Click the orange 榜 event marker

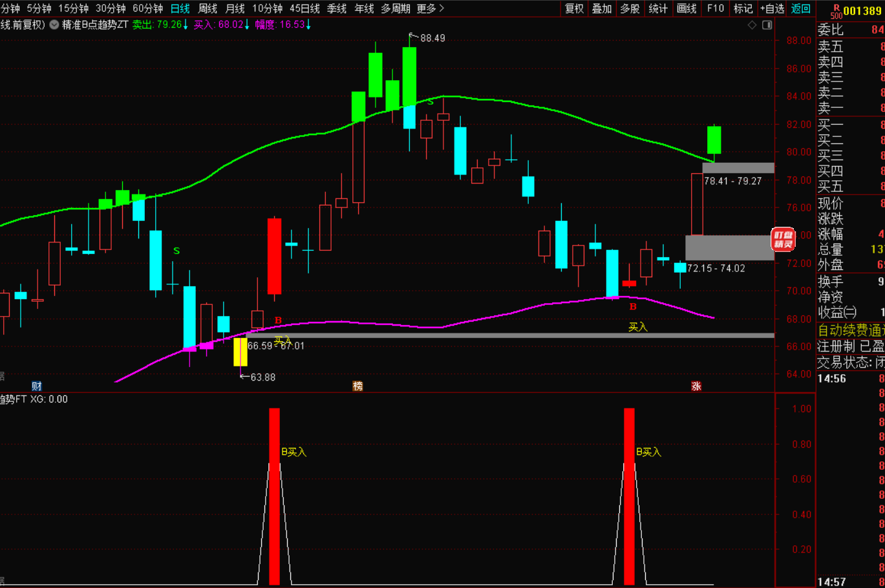357,386
